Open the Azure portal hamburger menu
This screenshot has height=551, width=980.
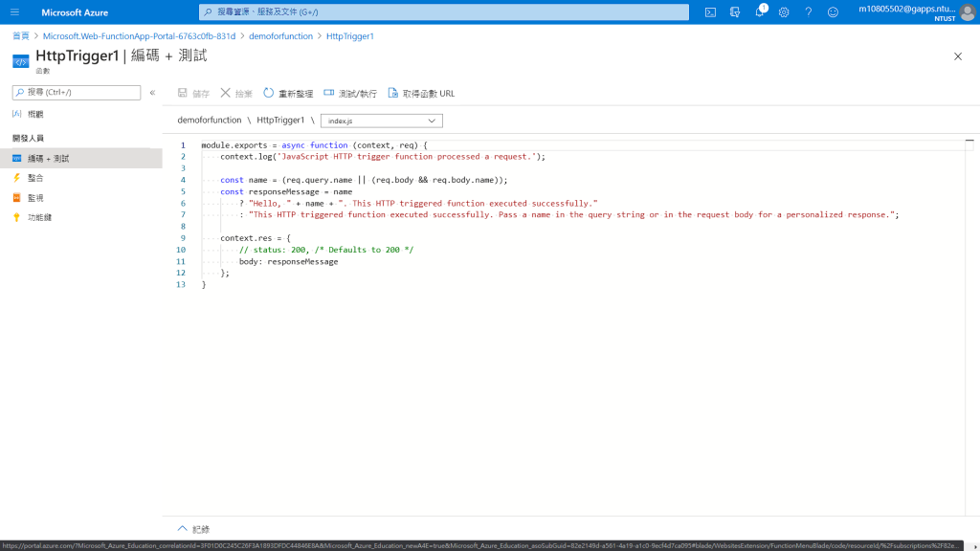tap(15, 11)
